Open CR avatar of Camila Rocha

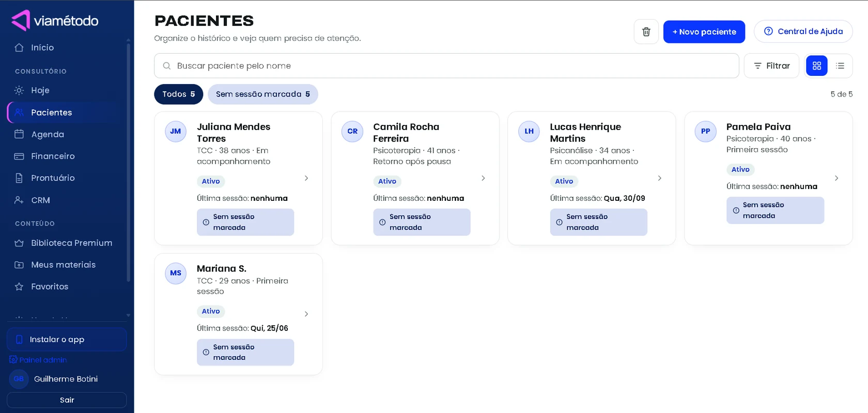pyautogui.click(x=352, y=131)
